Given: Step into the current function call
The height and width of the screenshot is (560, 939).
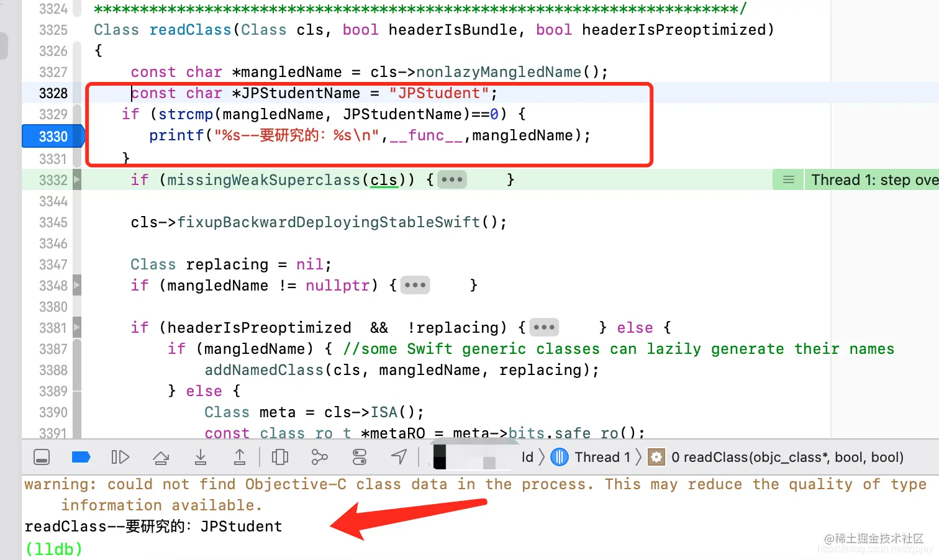Looking at the screenshot, I should point(200,458).
